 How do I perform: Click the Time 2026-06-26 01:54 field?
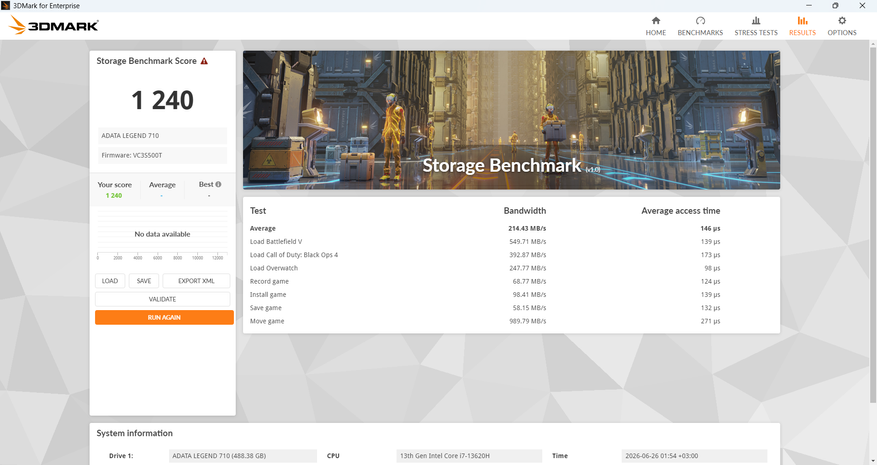(694, 456)
